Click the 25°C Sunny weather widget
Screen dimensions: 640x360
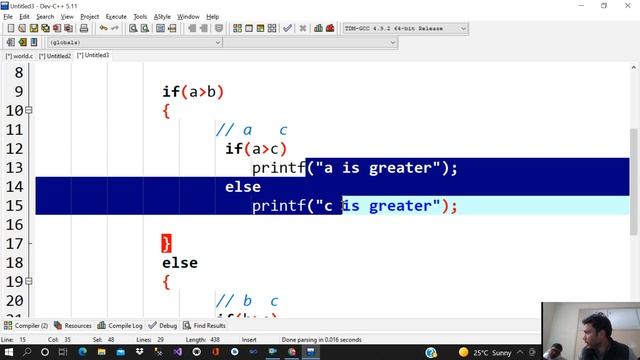tap(485, 352)
